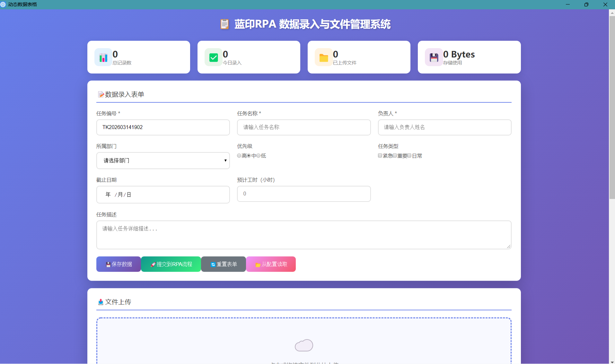Click the 数据录入表单 section heading

pos(125,94)
